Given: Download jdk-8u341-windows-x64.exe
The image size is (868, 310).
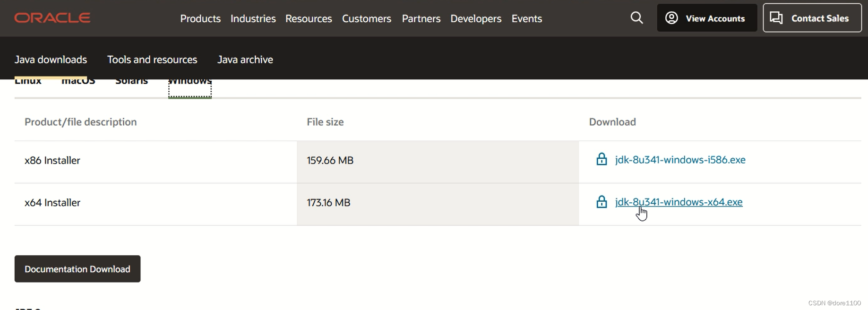Looking at the screenshot, I should point(679,202).
